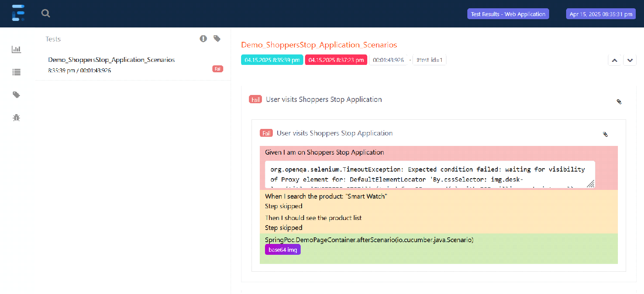Click the Given I am on Shoppers Stop step
644x294 pixels.
point(325,152)
